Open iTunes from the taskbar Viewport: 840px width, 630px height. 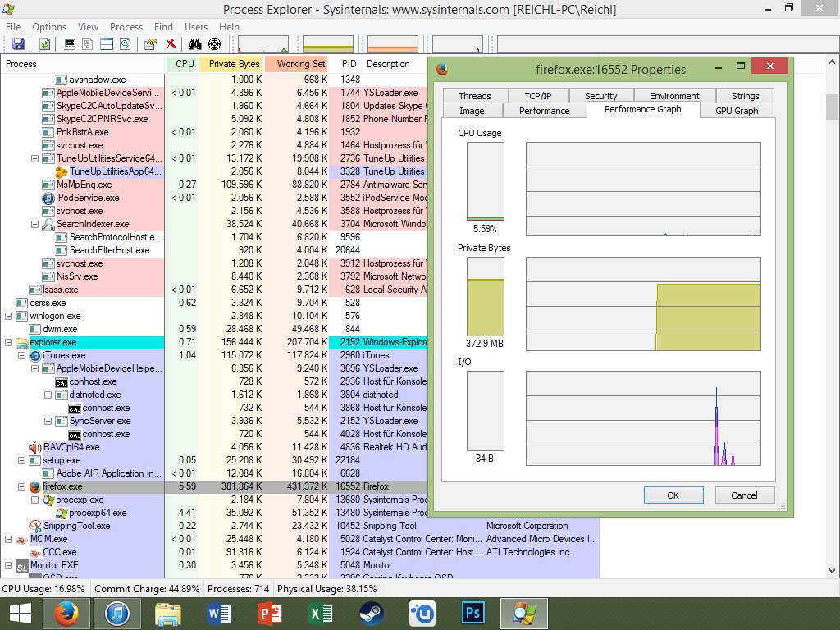click(116, 614)
